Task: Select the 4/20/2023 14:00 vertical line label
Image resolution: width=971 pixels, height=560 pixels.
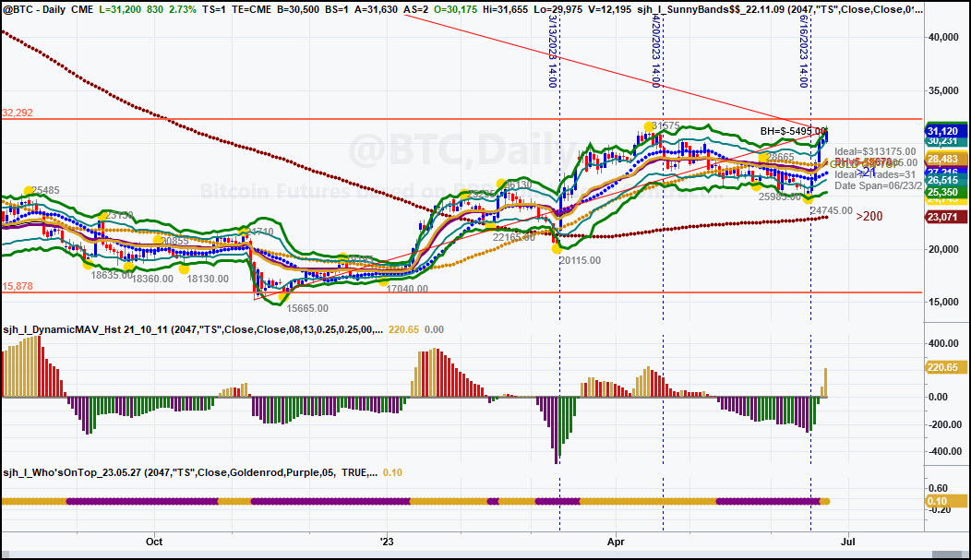Action: 656,52
